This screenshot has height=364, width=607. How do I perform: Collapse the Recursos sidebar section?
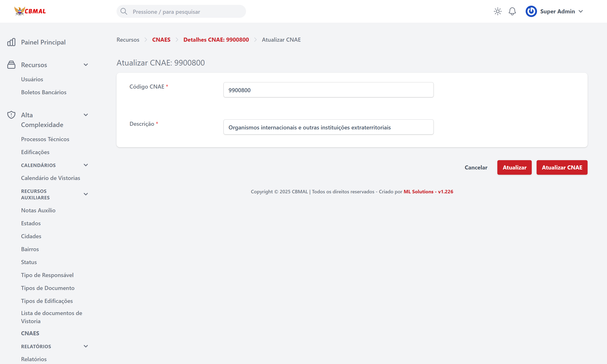[86, 65]
